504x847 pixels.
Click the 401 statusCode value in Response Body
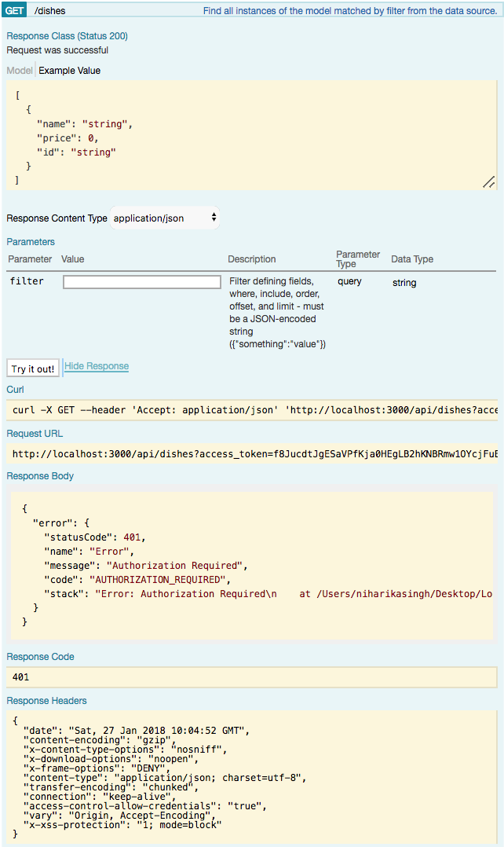click(x=134, y=537)
